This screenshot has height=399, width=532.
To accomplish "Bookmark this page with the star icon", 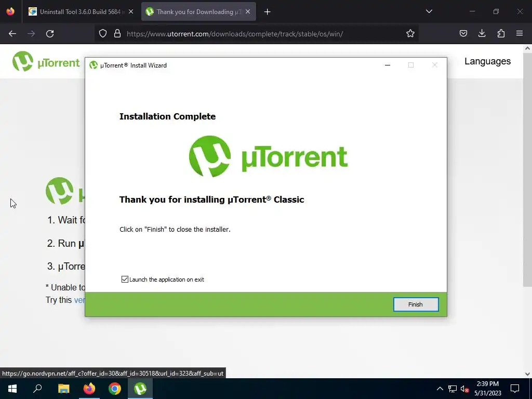I will pyautogui.click(x=410, y=34).
